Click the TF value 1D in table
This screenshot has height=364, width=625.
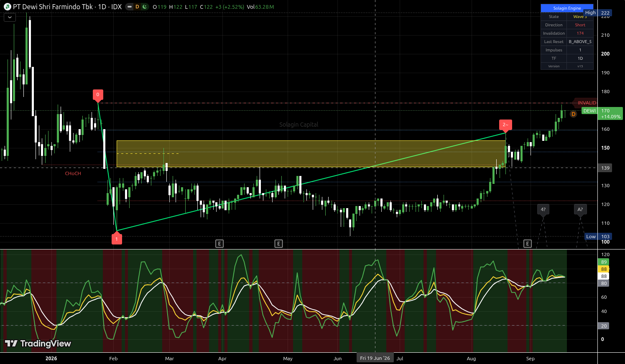[580, 59]
